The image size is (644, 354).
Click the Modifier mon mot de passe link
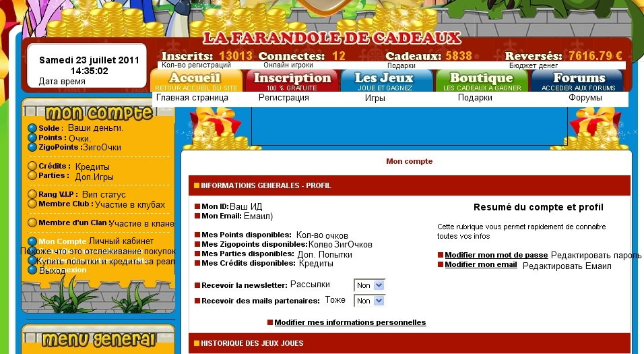(x=496, y=255)
